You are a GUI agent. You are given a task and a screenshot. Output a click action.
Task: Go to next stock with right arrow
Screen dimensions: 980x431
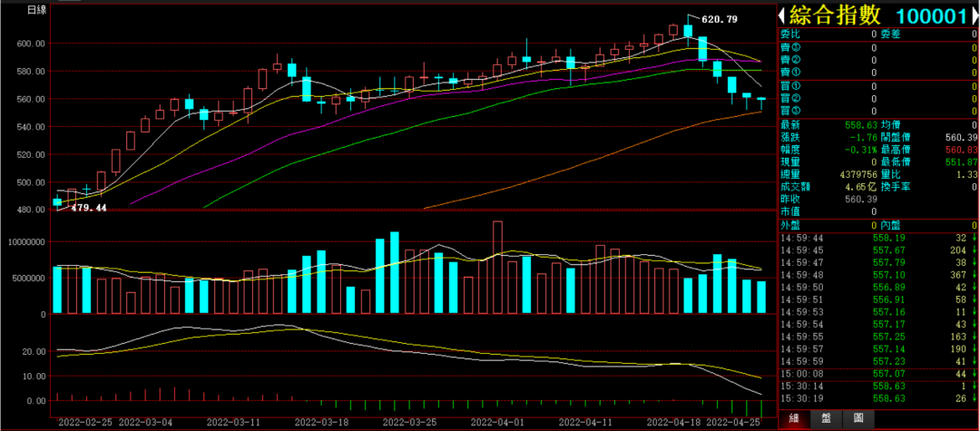pos(975,17)
